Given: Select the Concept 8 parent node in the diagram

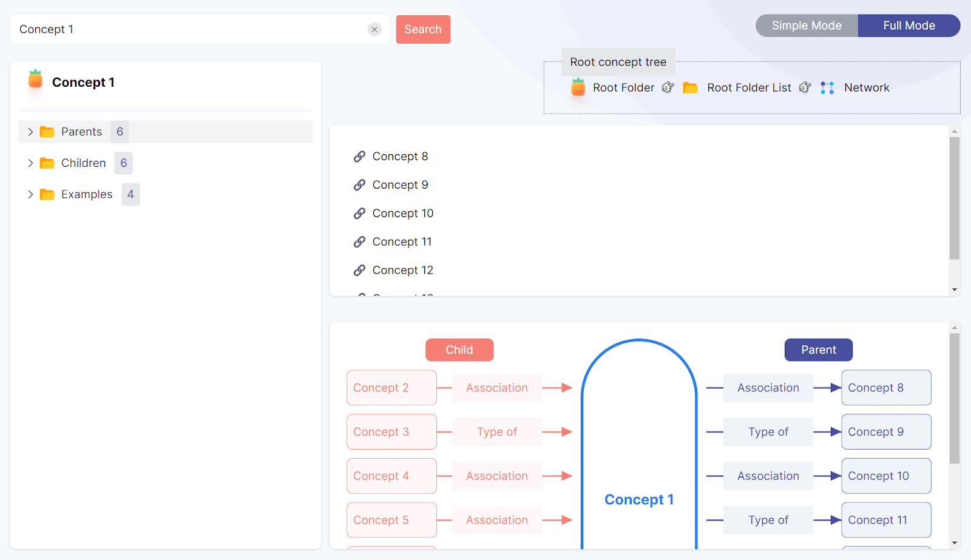Looking at the screenshot, I should [886, 388].
